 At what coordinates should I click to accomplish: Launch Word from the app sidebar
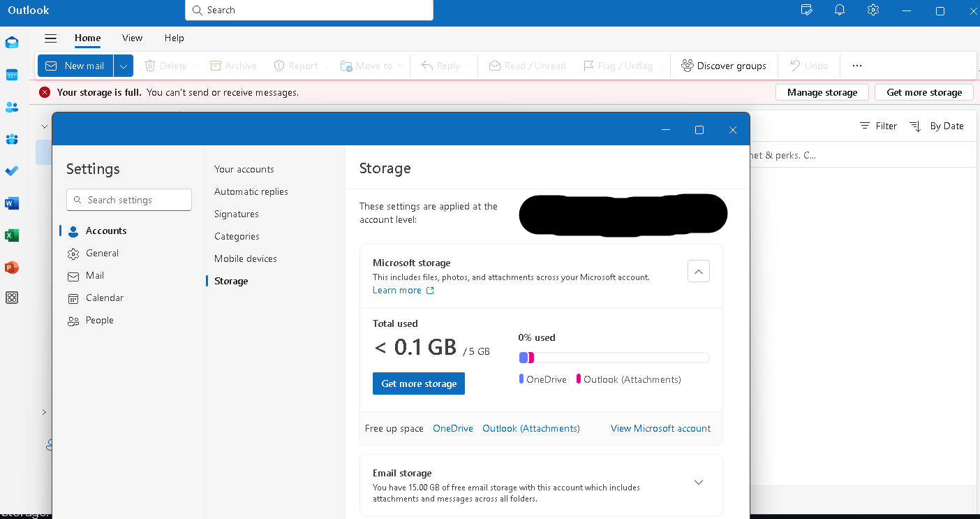point(12,203)
